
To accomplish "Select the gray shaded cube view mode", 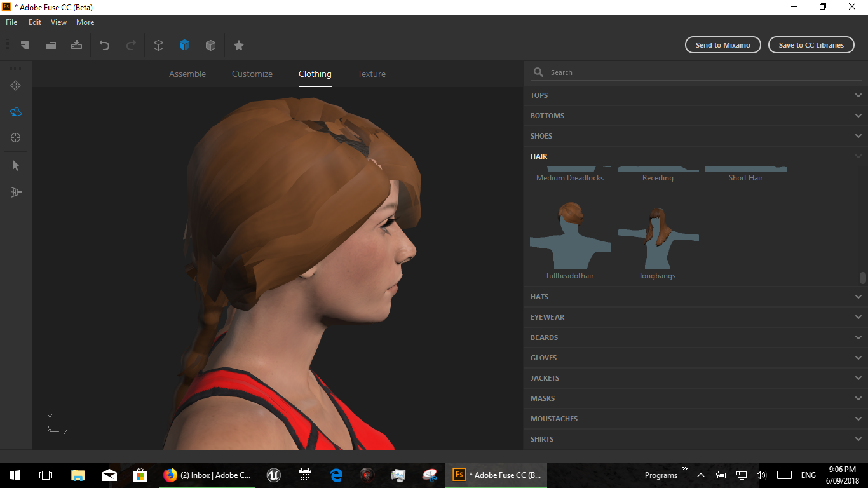I will [211, 45].
